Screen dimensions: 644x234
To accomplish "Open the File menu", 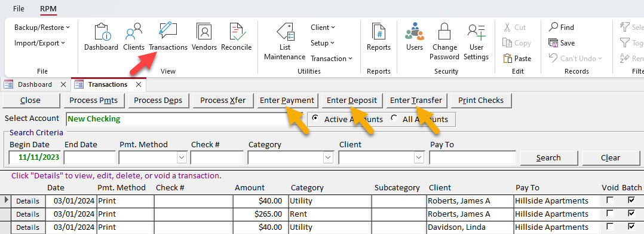I will coord(19,8).
